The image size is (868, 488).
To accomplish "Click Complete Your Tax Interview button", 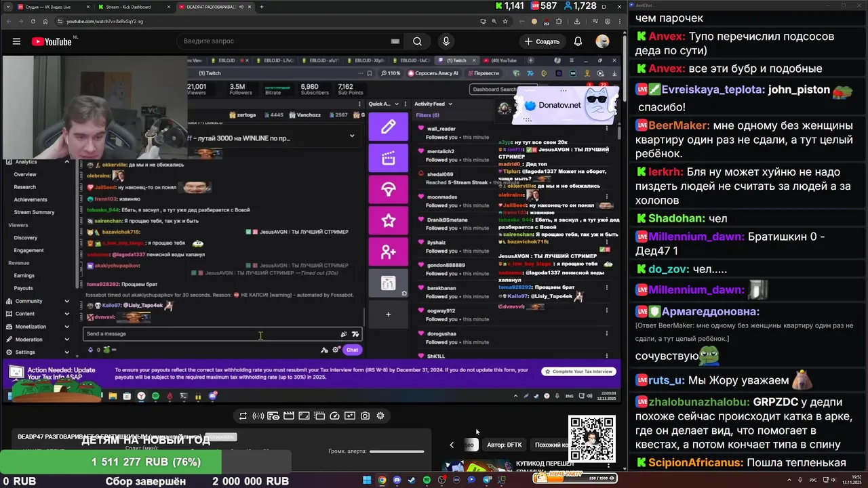I will (x=580, y=371).
